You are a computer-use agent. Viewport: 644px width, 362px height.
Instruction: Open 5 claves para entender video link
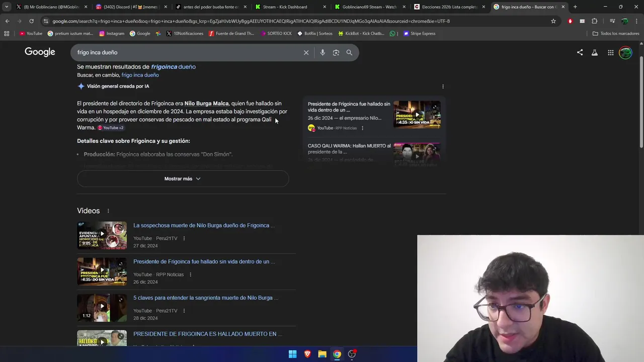coord(206,298)
